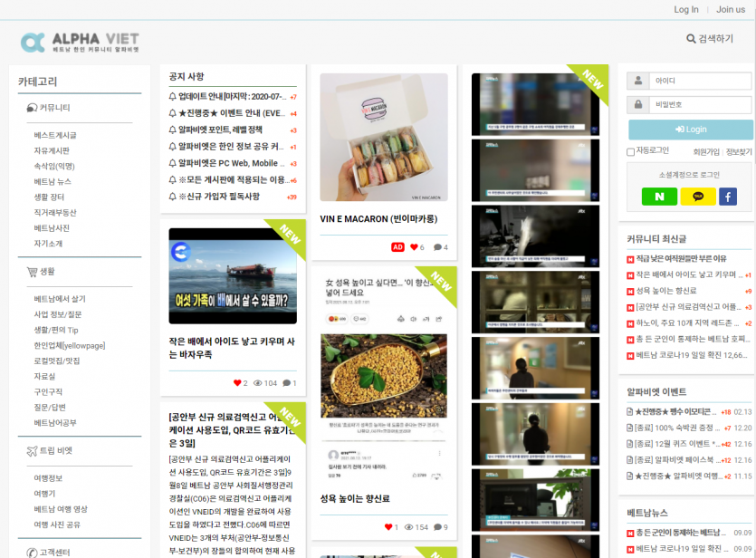Log in with Naver icon

coord(659,197)
